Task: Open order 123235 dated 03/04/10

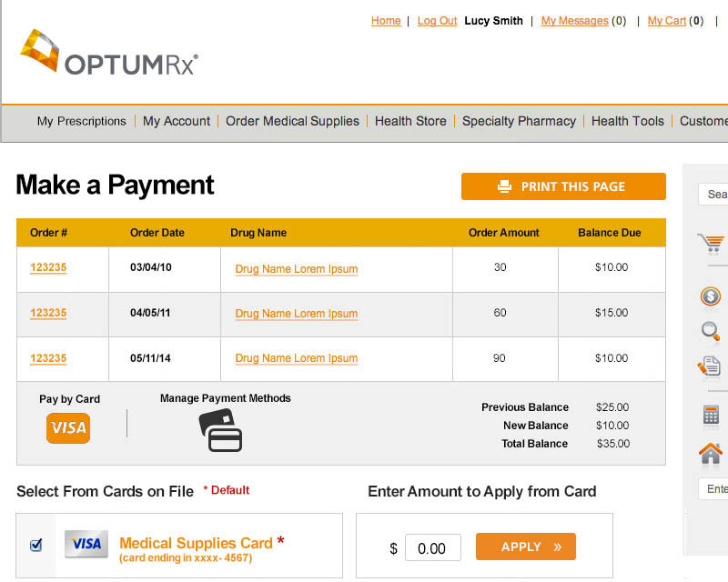Action: 48,268
